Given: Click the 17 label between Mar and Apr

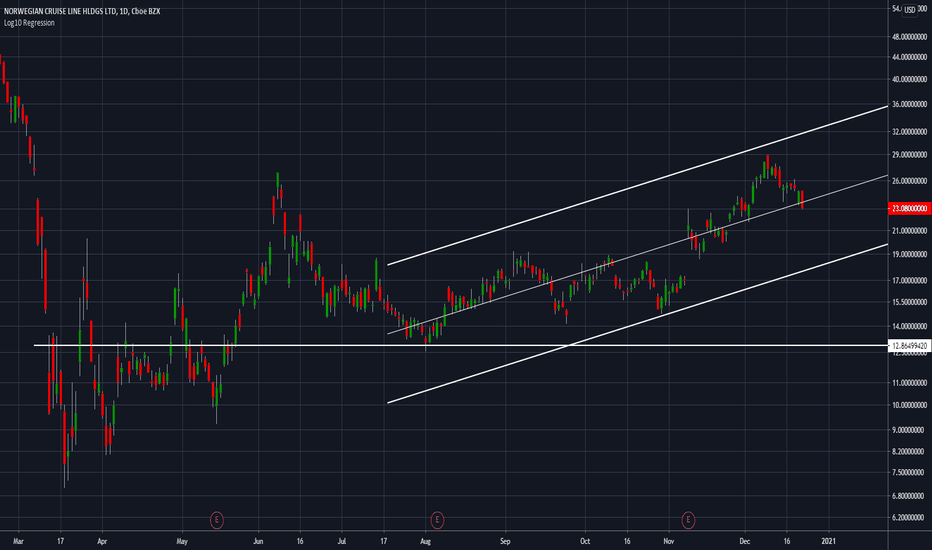Looking at the screenshot, I should point(61,541).
